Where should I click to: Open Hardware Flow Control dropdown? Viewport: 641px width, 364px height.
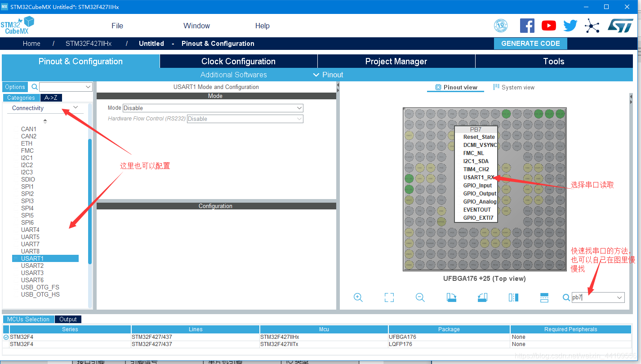tap(245, 119)
